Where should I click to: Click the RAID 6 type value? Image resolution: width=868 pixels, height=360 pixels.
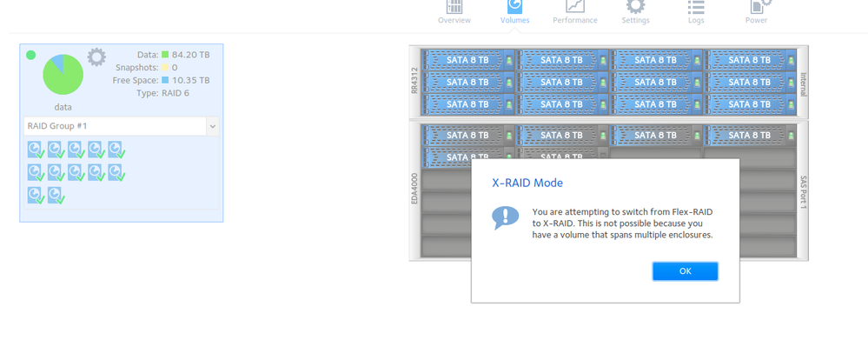coord(176,93)
